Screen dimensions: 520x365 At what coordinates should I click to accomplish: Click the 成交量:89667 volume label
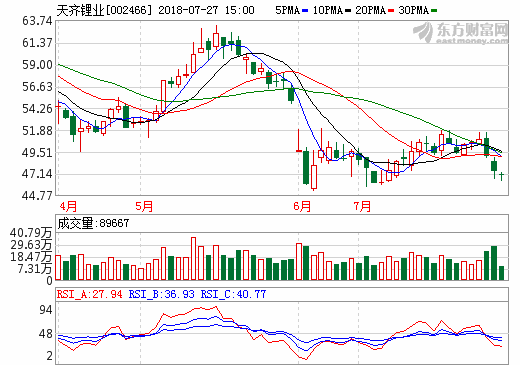(x=93, y=223)
